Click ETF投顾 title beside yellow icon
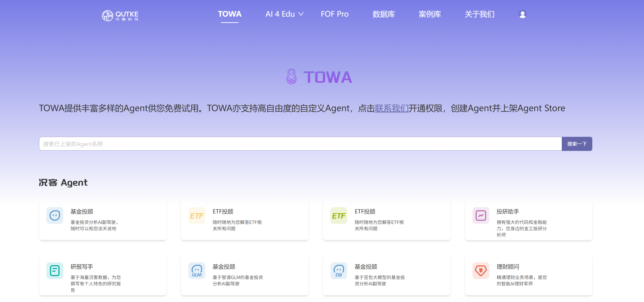This screenshot has height=302, width=644. [223, 211]
